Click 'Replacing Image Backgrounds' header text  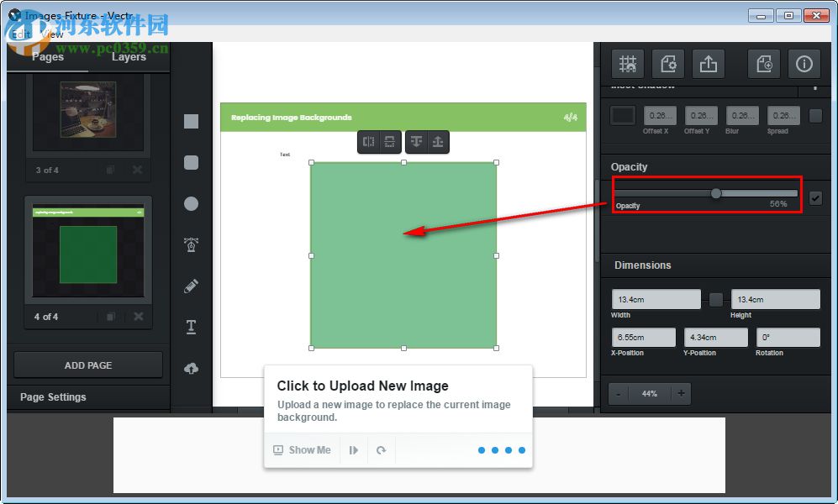tap(292, 118)
